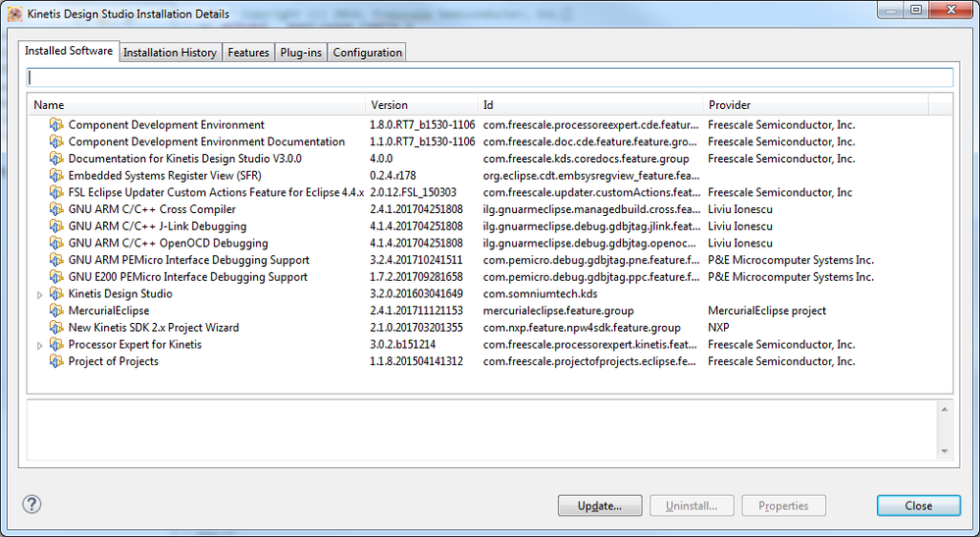Click com.freescale.kds.coredocs.feature.group Id cell
This screenshot has width=980, height=537.
pos(587,159)
